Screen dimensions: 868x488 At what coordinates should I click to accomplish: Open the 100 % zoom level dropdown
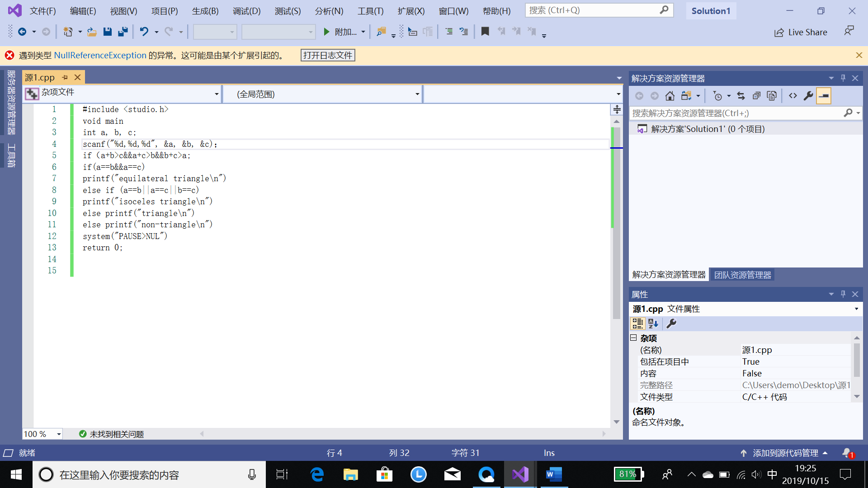click(59, 434)
